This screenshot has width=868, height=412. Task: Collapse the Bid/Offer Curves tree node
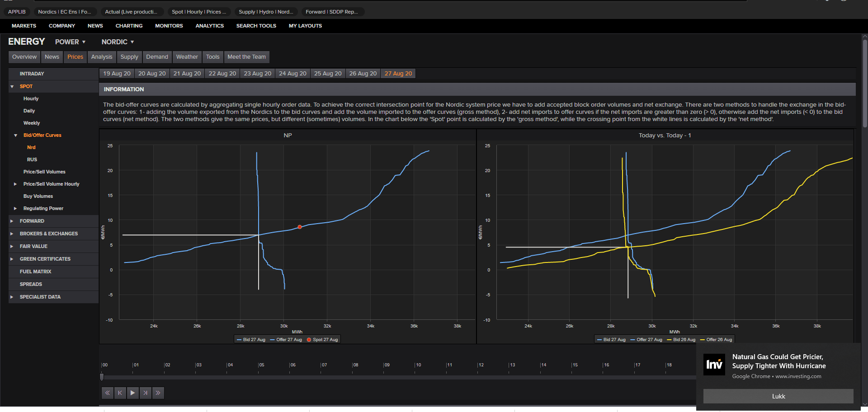click(x=15, y=136)
